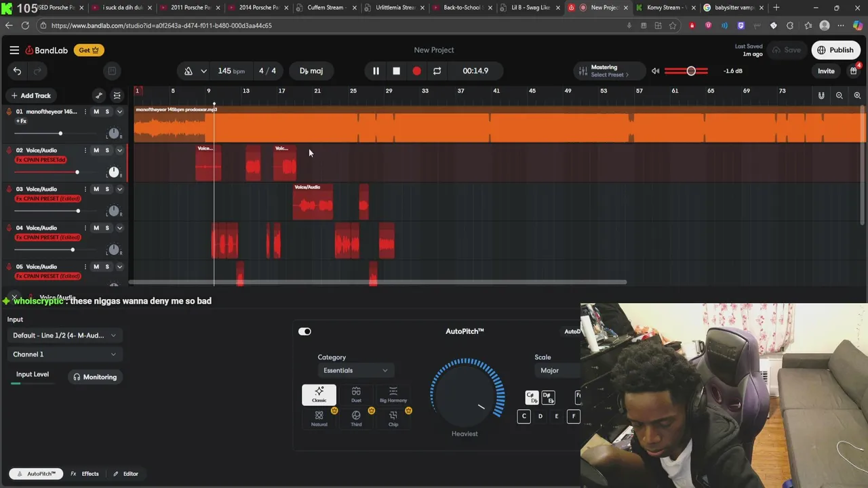Expand track 01 options chevron
This screenshot has width=868, height=488.
click(x=119, y=112)
